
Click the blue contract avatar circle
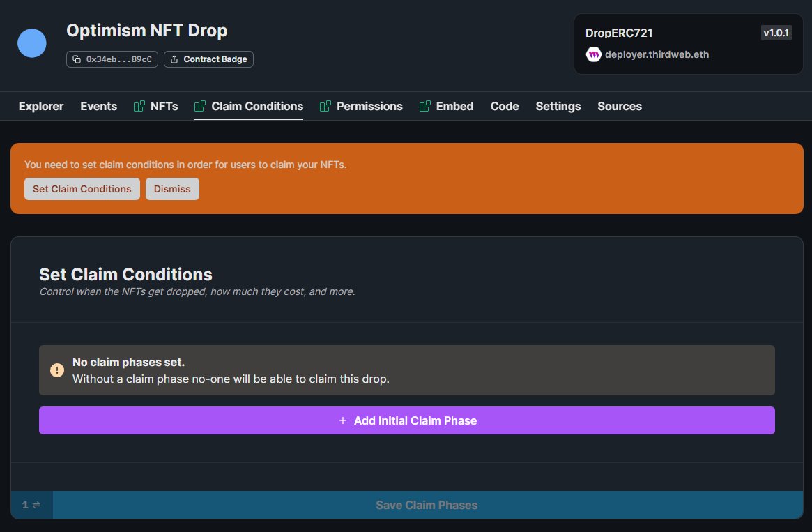(x=32, y=43)
